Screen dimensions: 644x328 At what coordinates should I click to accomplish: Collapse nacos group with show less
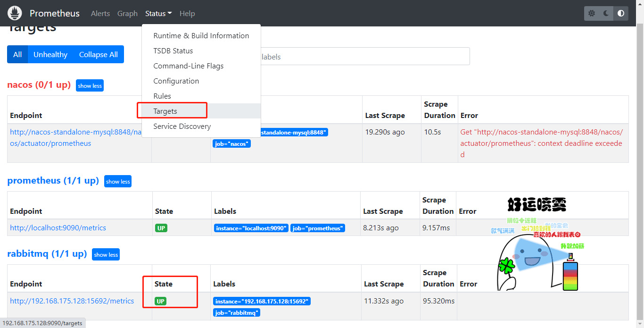tap(90, 85)
